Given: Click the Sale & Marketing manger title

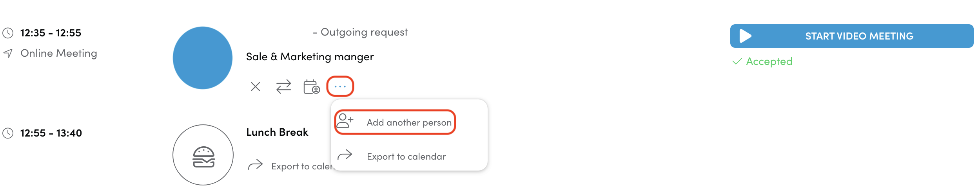Looking at the screenshot, I should 310,57.
